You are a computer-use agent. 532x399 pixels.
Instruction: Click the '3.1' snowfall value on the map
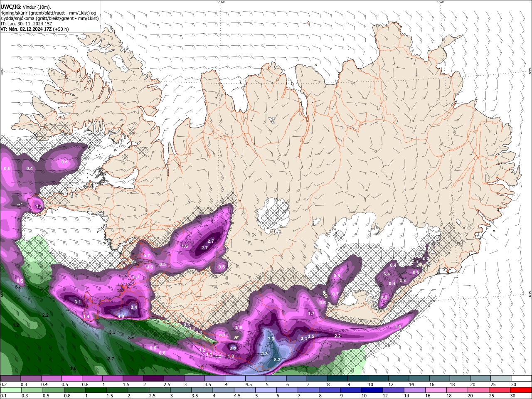tap(78, 302)
